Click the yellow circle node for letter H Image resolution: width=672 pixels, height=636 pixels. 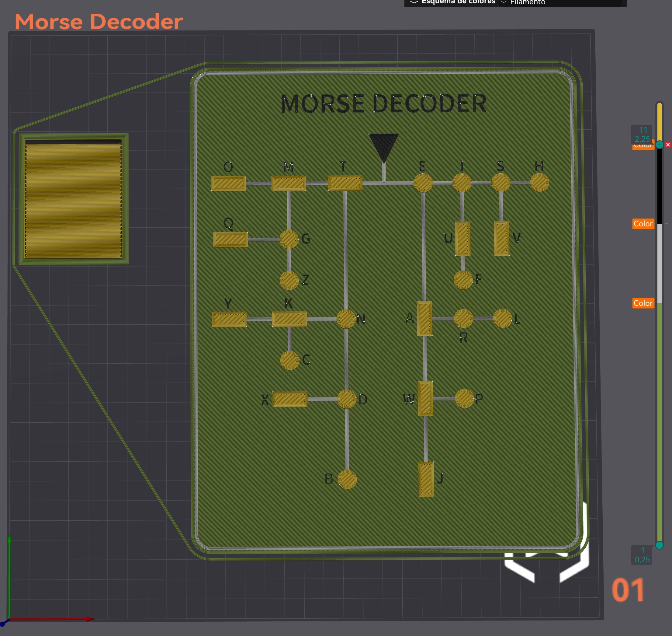coord(539,182)
